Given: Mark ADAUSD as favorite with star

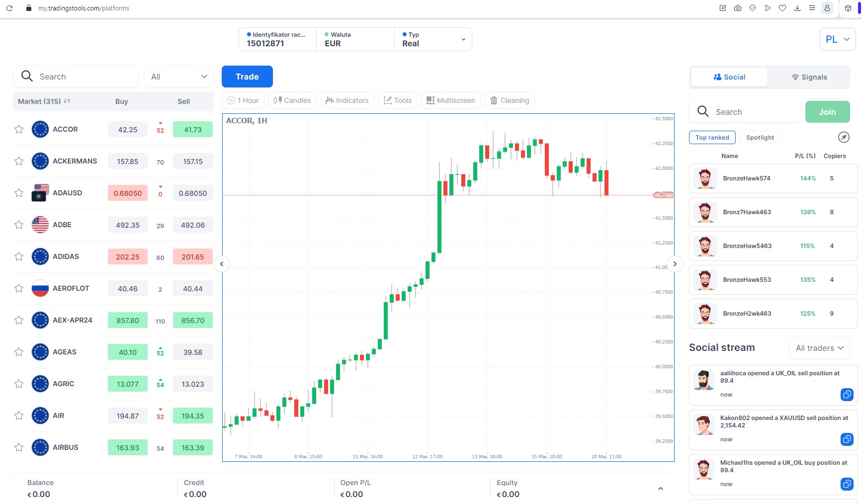Looking at the screenshot, I should (19, 193).
